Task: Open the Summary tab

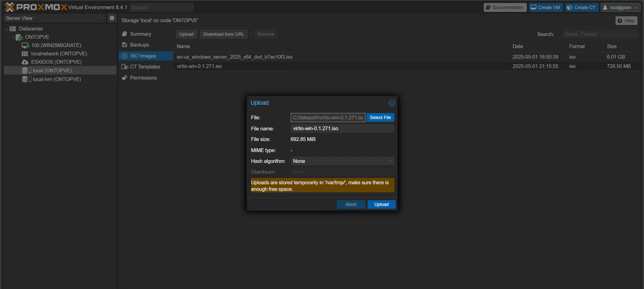Action: 146,34
